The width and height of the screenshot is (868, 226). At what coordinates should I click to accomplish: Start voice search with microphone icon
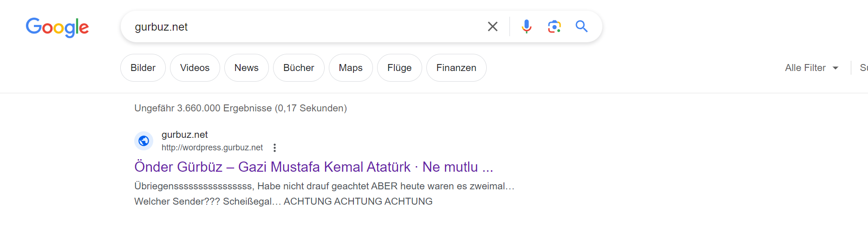(x=526, y=26)
